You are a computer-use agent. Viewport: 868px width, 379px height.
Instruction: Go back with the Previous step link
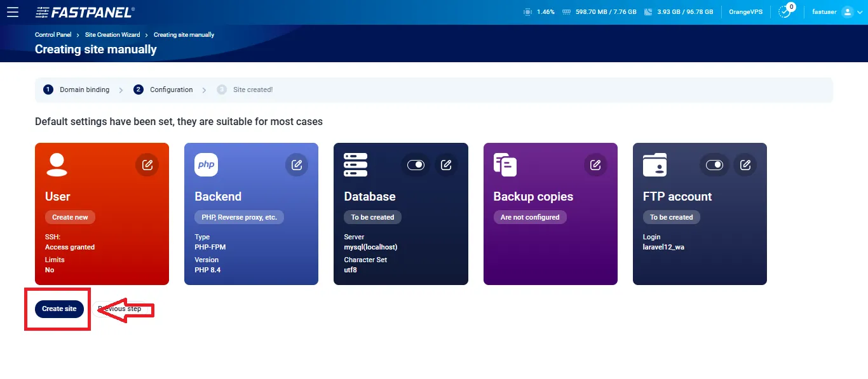(120, 309)
